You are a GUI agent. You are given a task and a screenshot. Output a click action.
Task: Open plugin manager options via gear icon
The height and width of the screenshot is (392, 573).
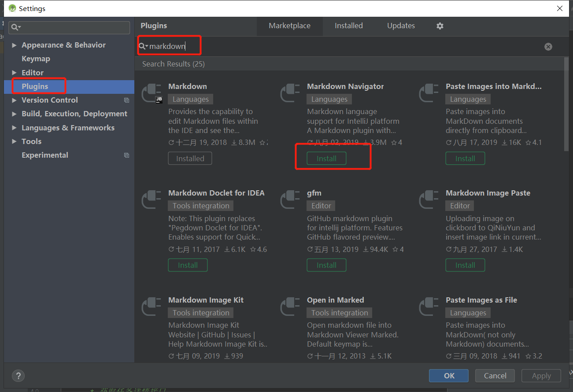pos(440,26)
